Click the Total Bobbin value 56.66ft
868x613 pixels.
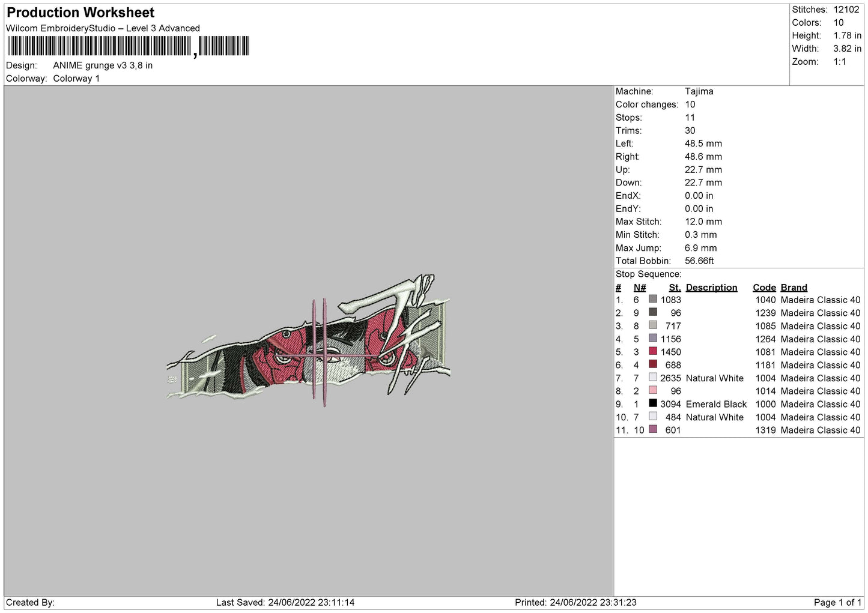[699, 261]
